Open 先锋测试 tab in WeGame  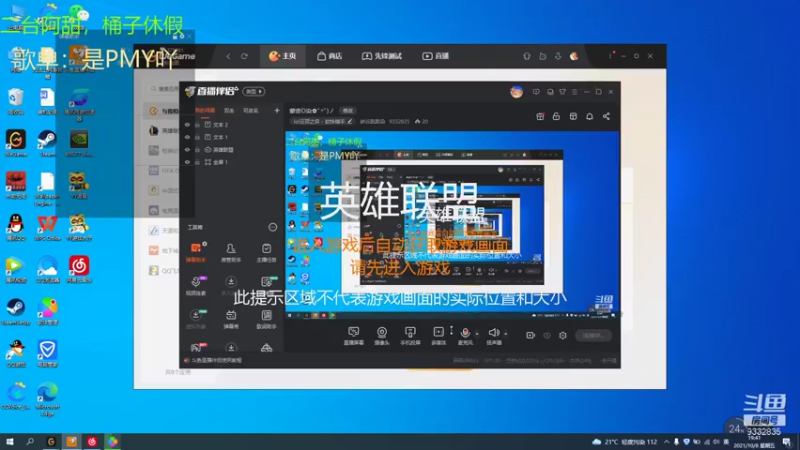pos(382,56)
